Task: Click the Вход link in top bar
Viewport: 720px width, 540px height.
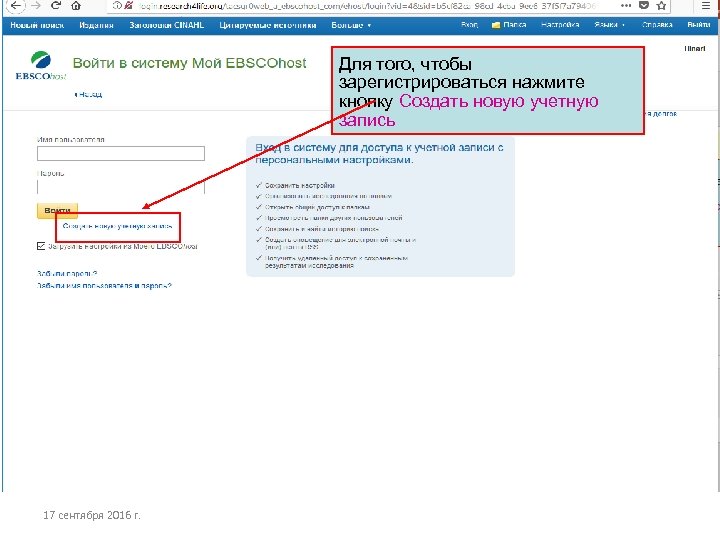Action: click(469, 25)
